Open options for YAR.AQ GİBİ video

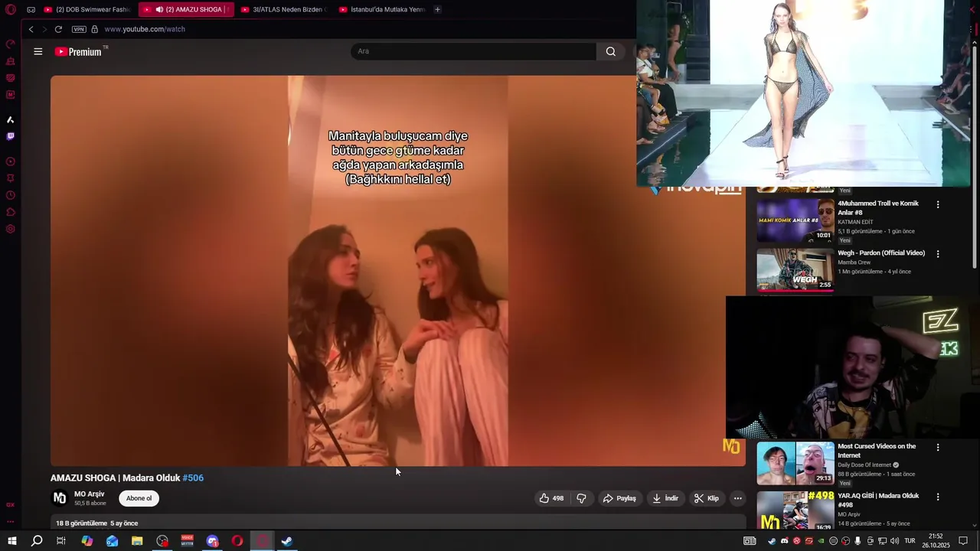[937, 497]
